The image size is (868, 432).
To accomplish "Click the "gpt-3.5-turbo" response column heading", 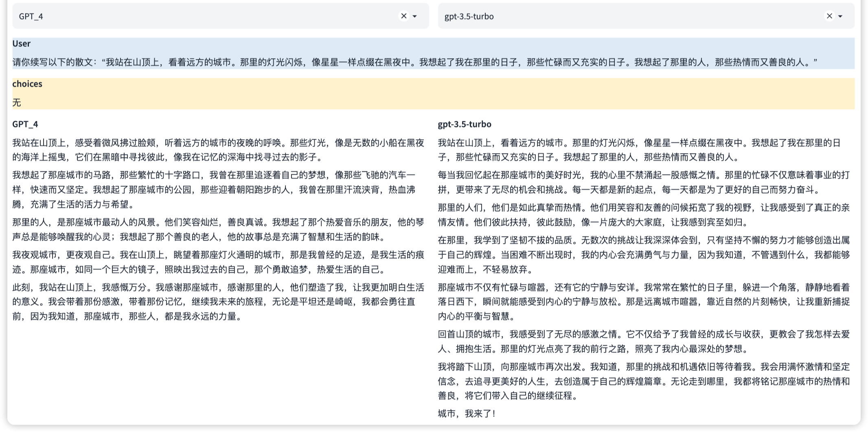I will click(x=465, y=124).
